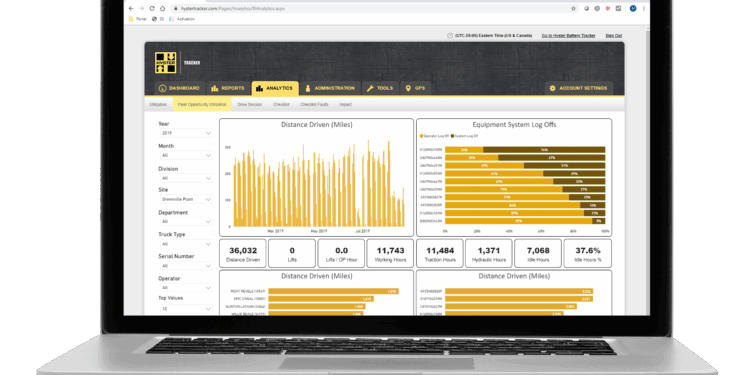Image resolution: width=750 pixels, height=375 pixels.
Task: Go to Hyster Battery Tracker link
Action: tap(568, 35)
